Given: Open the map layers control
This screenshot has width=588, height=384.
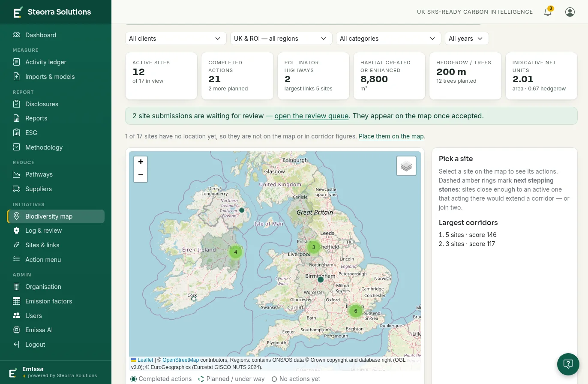Looking at the screenshot, I should click(x=406, y=166).
